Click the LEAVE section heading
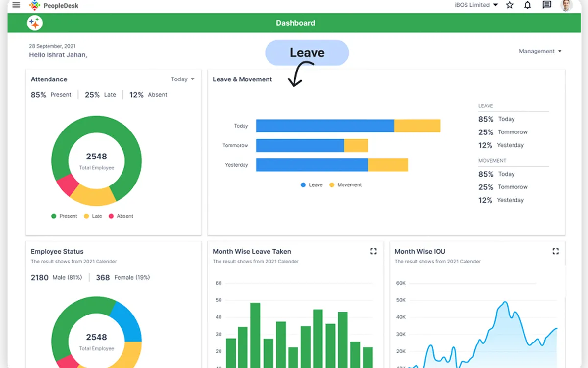 pos(486,106)
